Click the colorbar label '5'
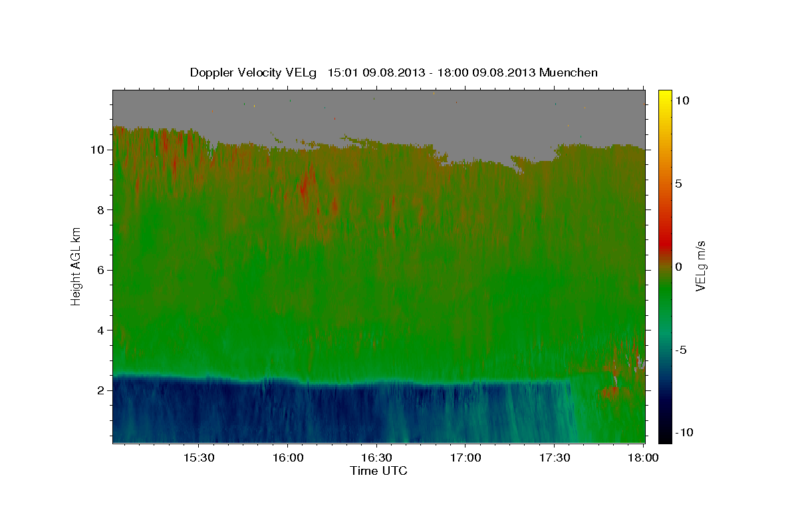Screen dimensions: 798x532 pos(679,184)
